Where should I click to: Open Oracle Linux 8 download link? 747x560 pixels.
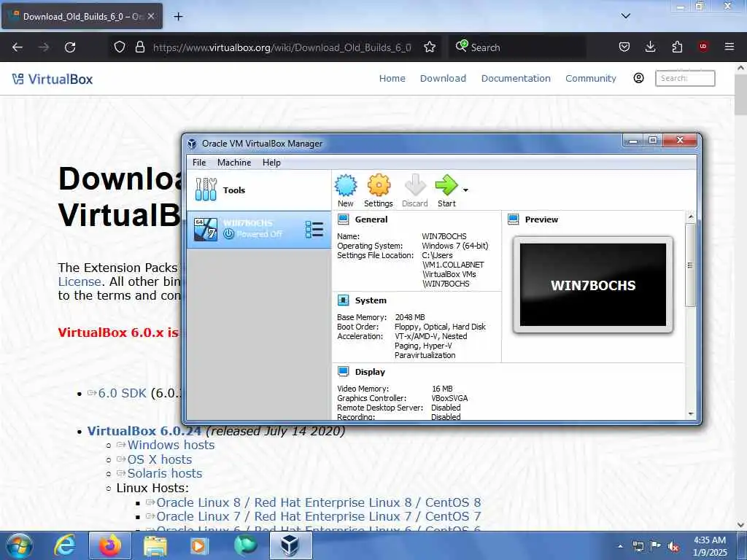click(x=318, y=502)
